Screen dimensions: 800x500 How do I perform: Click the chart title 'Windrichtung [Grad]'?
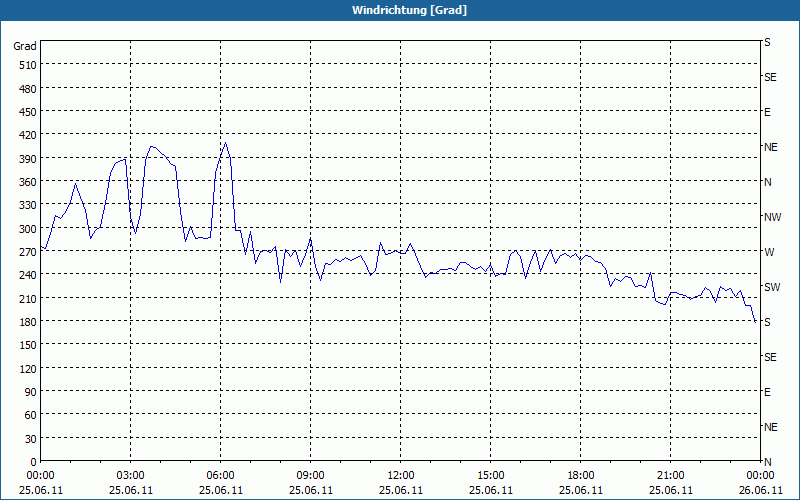click(x=409, y=10)
